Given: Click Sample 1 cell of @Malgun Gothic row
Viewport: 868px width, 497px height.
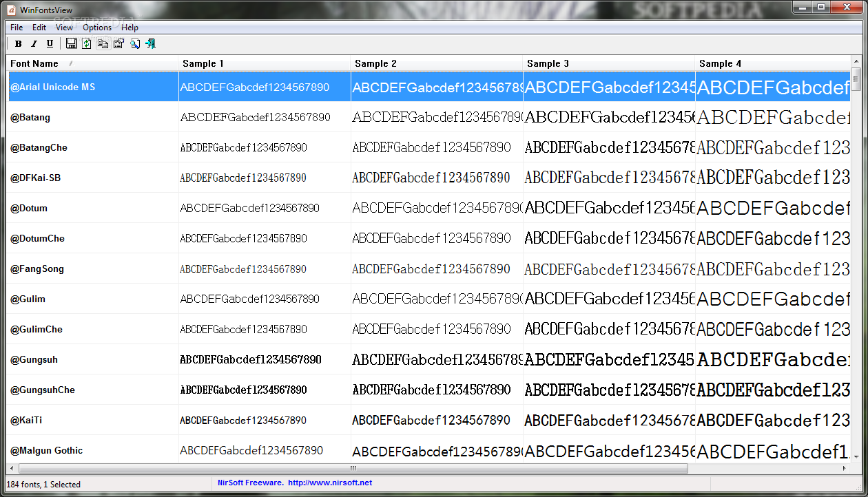Looking at the screenshot, I should pyautogui.click(x=265, y=450).
